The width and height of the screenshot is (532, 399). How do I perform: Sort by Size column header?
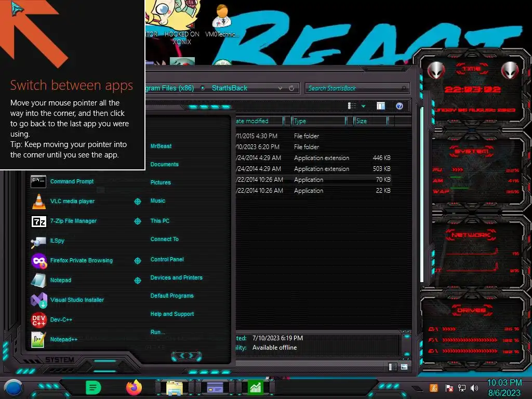coord(370,121)
